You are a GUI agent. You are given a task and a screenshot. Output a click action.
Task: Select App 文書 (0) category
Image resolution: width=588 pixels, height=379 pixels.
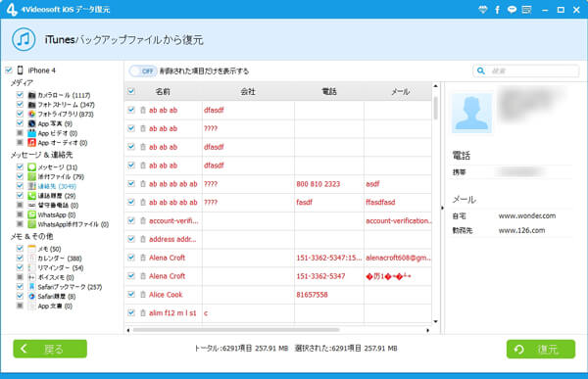click(55, 306)
